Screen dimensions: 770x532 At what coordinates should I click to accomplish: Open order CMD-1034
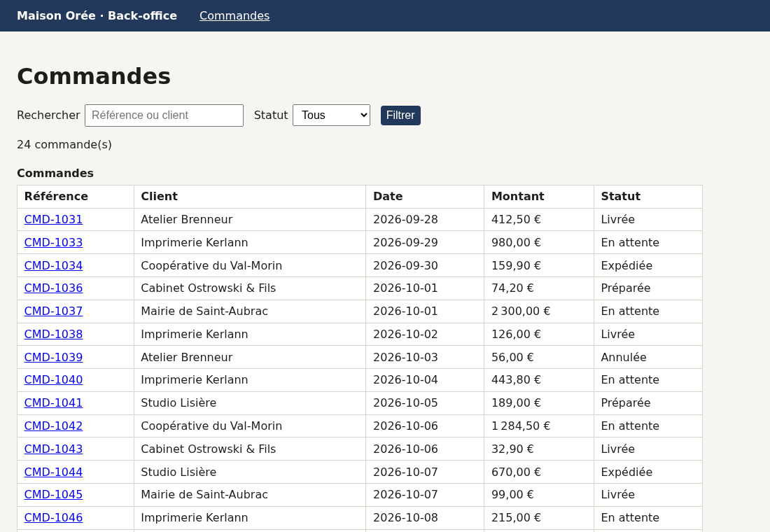(x=53, y=266)
